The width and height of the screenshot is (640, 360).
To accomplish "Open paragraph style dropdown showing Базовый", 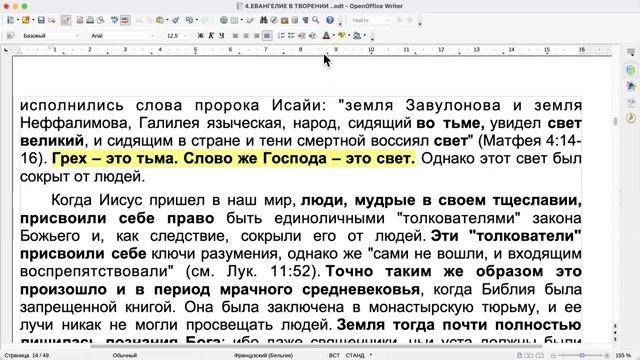I will 77,36.
